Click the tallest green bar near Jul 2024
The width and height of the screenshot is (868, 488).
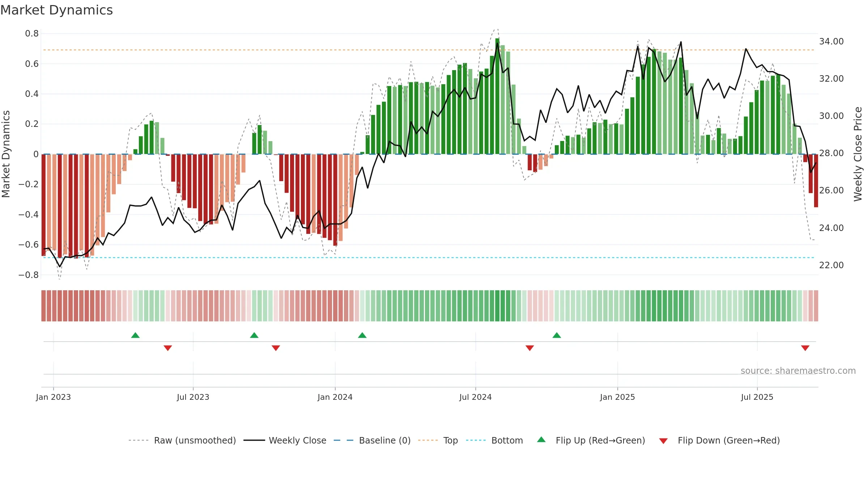click(x=497, y=96)
